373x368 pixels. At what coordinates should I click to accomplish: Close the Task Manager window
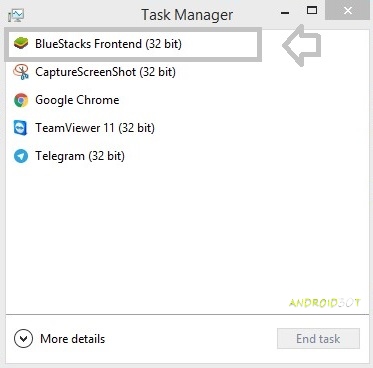click(348, 11)
